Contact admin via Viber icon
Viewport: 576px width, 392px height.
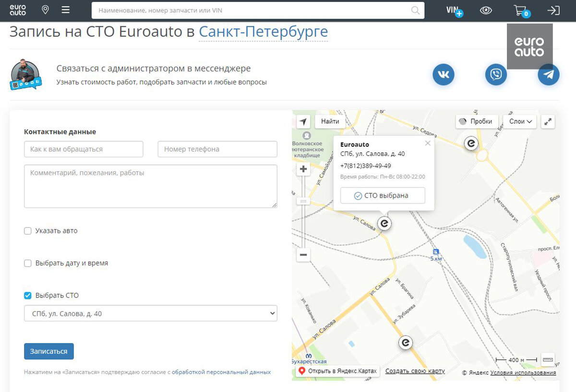click(x=496, y=75)
